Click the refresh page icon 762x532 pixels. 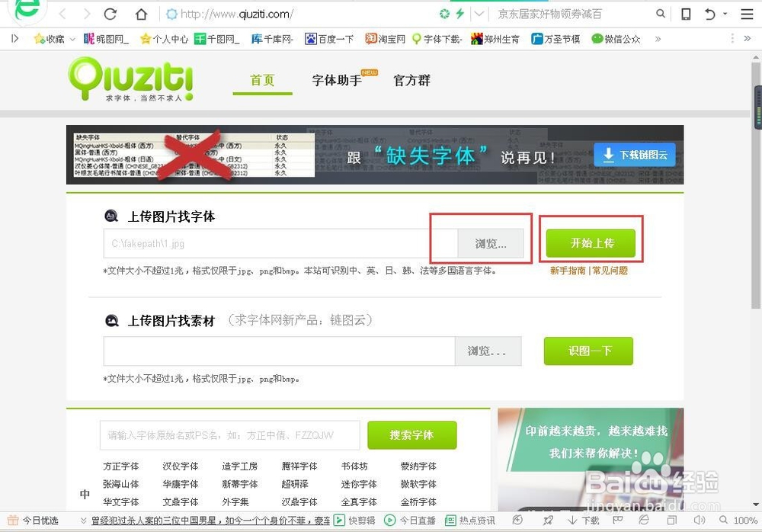coord(109,13)
